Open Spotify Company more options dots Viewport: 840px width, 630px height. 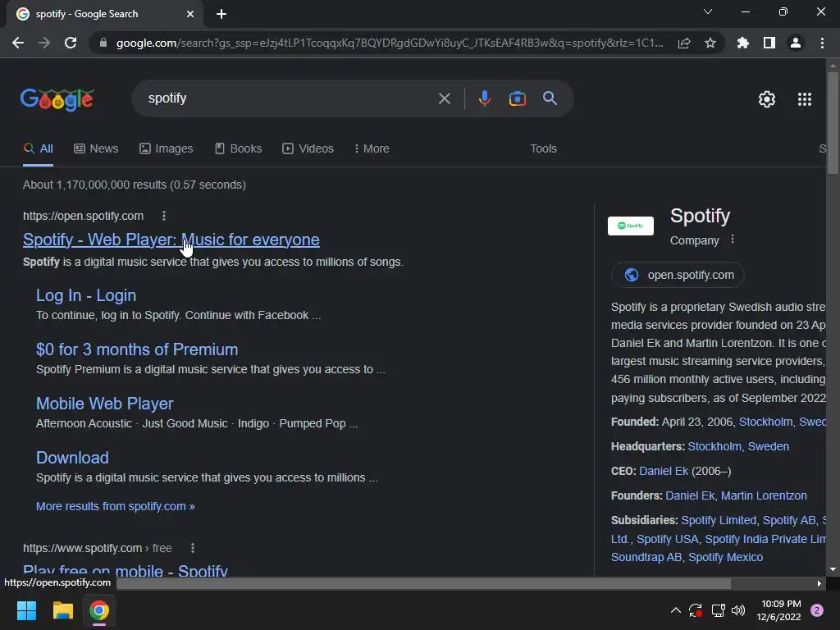(x=733, y=240)
